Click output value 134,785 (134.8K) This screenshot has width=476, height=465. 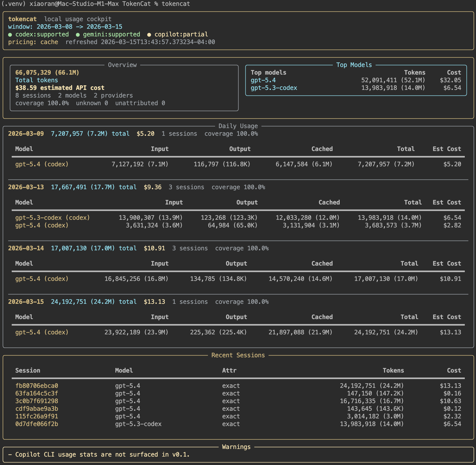pos(218,279)
